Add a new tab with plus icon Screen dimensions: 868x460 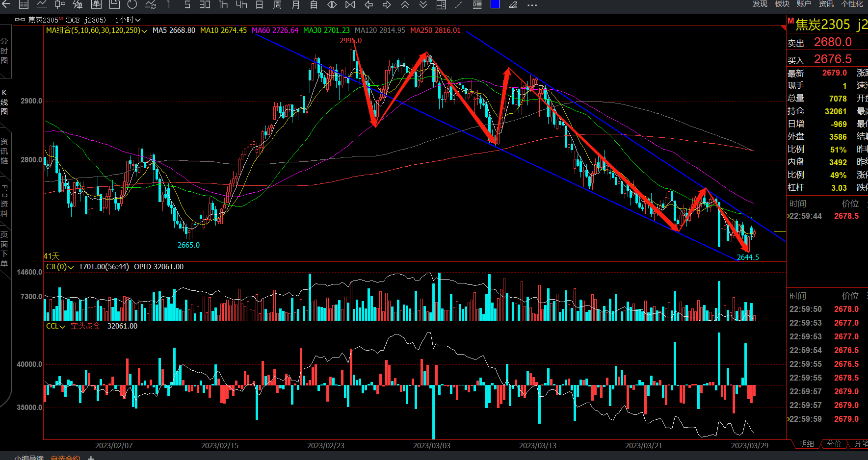[x=91, y=458]
